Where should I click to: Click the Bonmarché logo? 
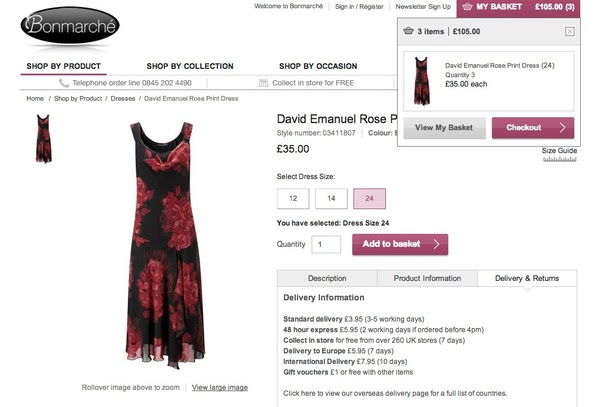coord(70,25)
